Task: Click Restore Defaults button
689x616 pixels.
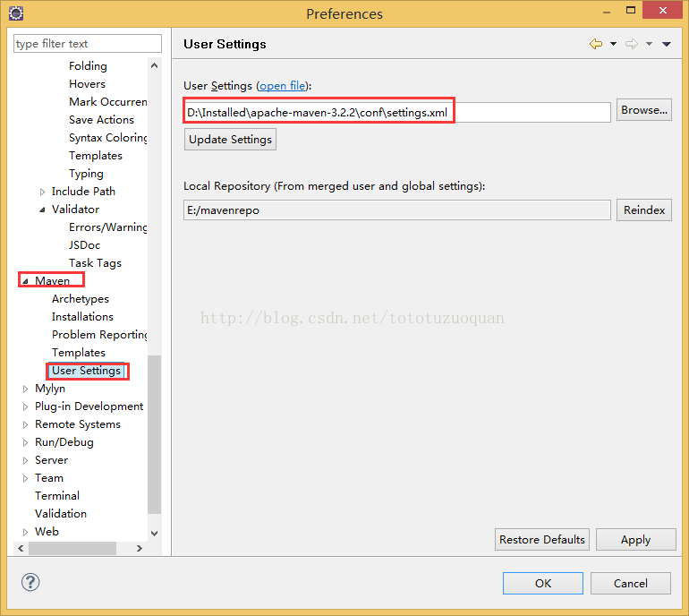Action: click(x=541, y=540)
